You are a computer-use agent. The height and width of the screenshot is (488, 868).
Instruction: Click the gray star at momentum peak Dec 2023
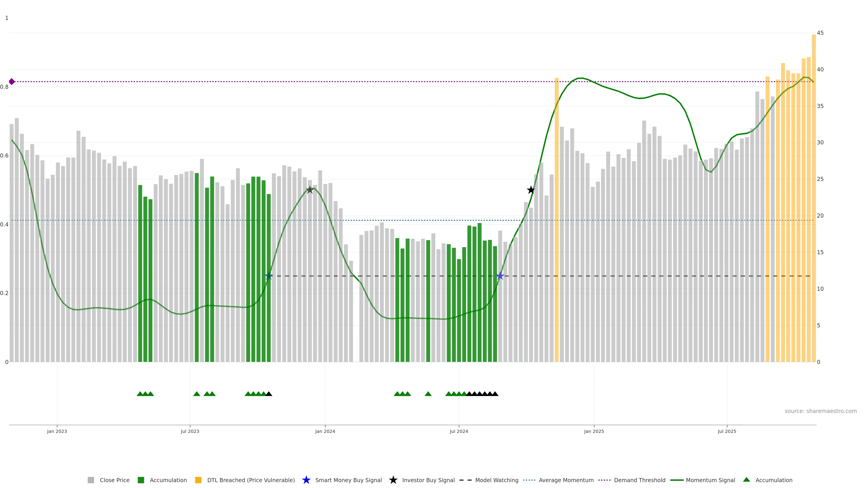coord(310,190)
